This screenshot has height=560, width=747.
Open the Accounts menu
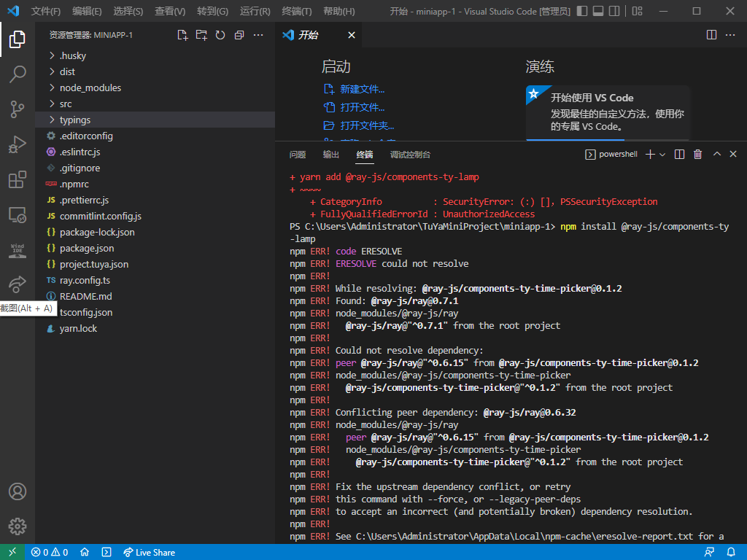[18, 491]
